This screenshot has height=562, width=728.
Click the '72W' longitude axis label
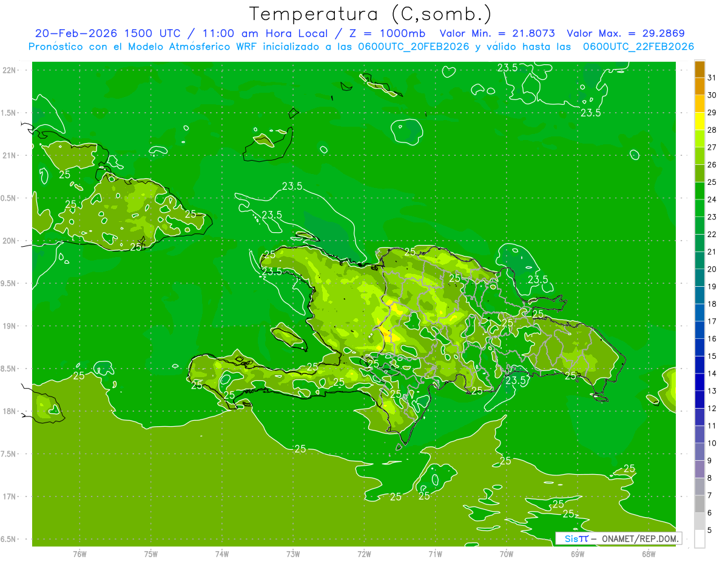pos(364,554)
